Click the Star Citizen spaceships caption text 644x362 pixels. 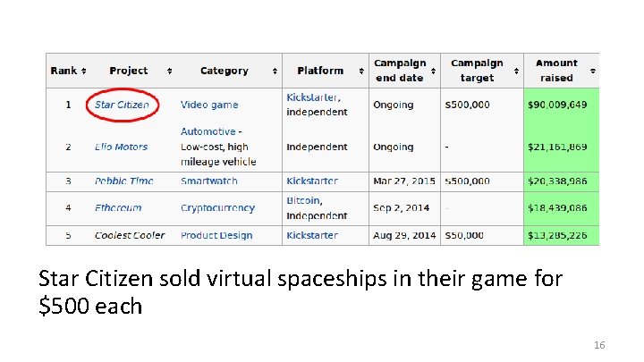pos(300,292)
